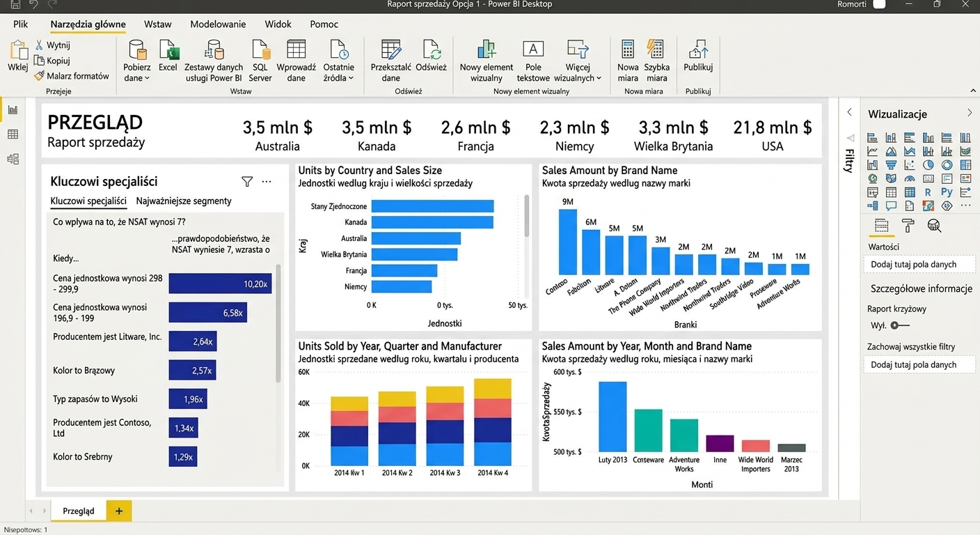The width and height of the screenshot is (980, 535).
Task: Open the Plik menu
Action: pos(20,24)
